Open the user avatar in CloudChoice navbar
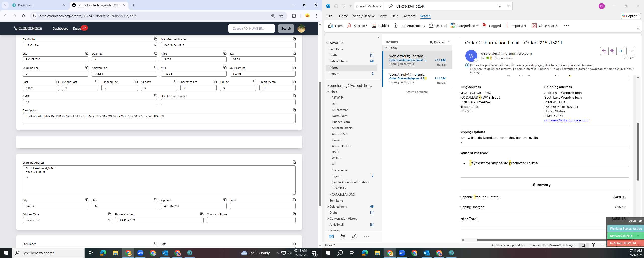 tap(301, 28)
